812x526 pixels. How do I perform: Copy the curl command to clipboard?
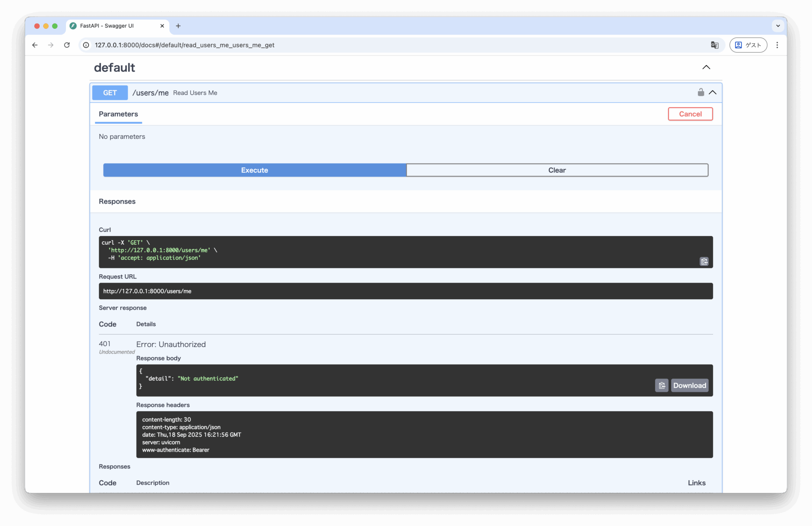[704, 262]
